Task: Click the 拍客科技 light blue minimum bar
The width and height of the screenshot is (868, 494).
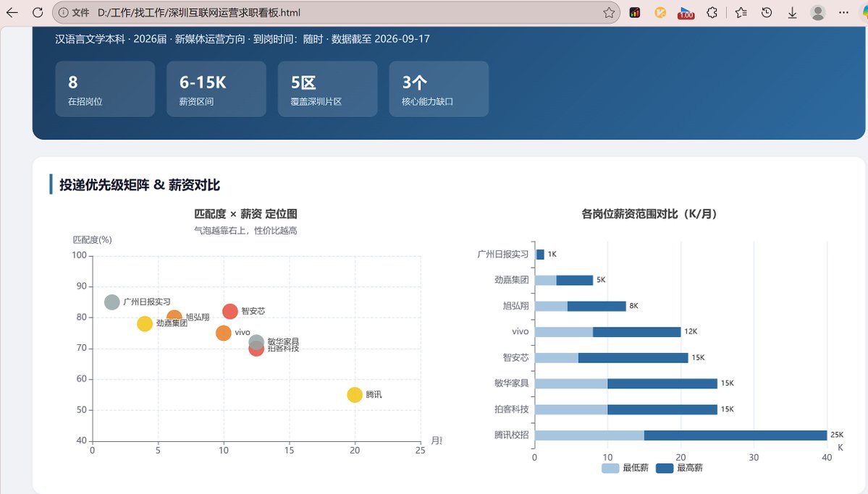Action: tap(570, 409)
